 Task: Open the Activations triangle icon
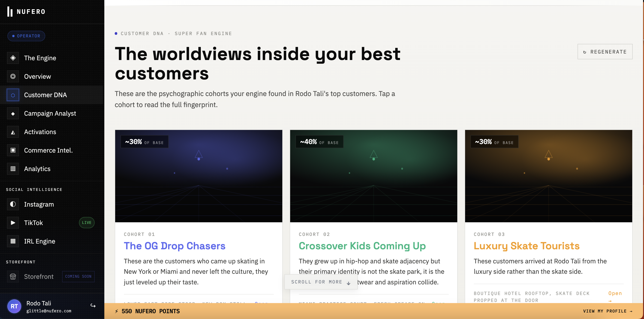[13, 132]
